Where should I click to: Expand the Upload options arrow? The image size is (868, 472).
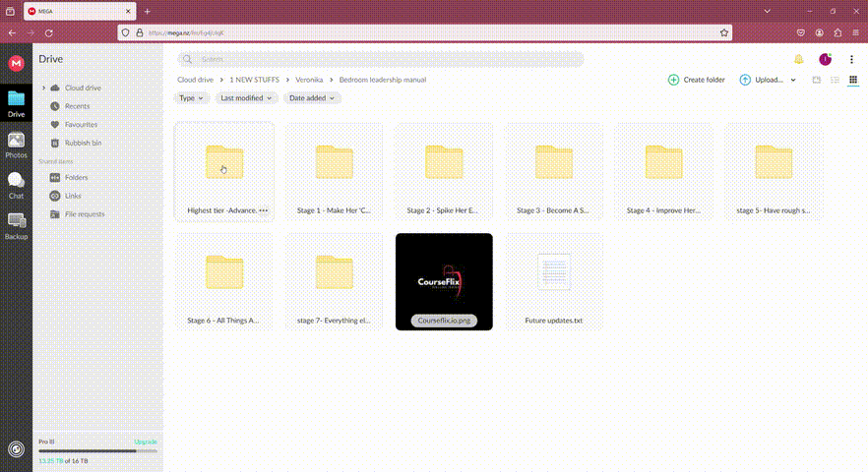pyautogui.click(x=793, y=81)
